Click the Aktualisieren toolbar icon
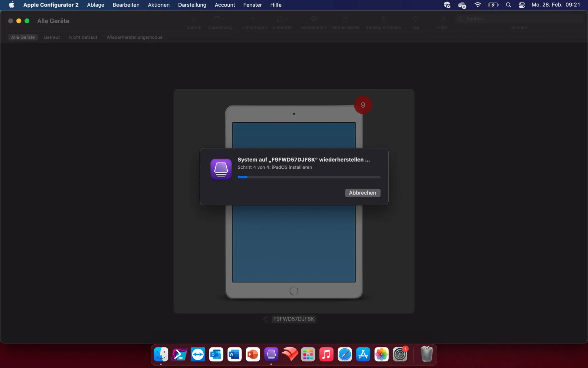 346,19
